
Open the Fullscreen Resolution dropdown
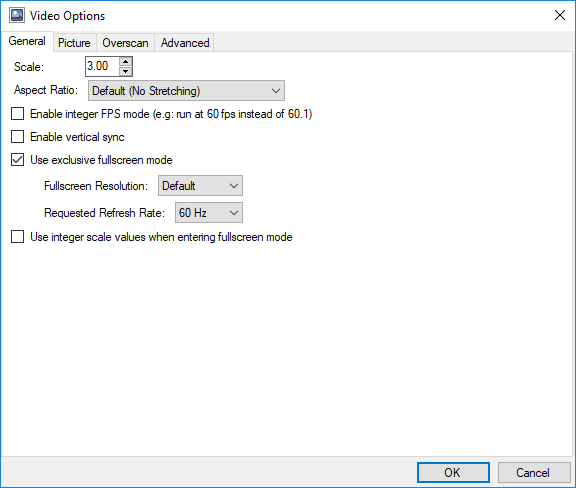[x=200, y=186]
